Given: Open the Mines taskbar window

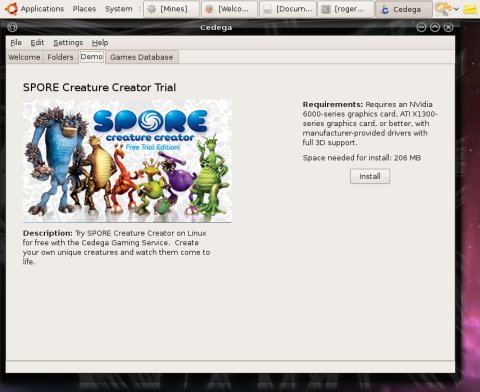Looking at the screenshot, I should click(172, 9).
